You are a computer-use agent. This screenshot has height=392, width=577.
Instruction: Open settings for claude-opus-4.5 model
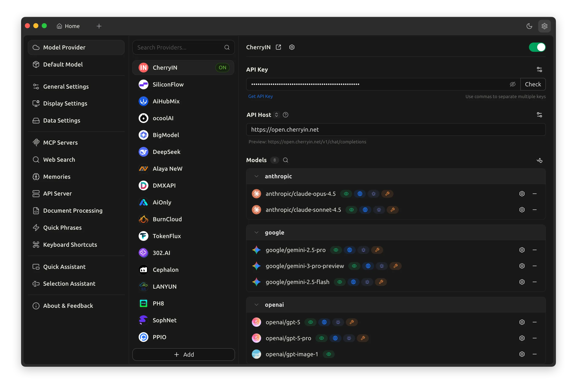(x=522, y=194)
